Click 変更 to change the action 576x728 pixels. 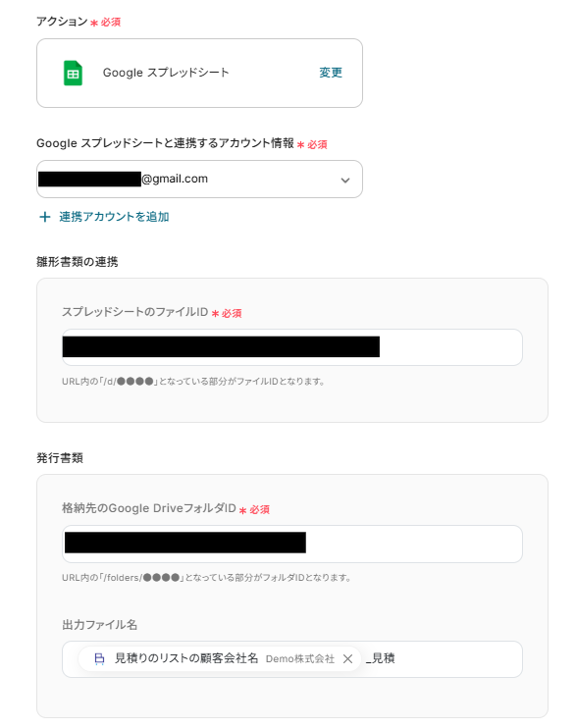pyautogui.click(x=331, y=73)
